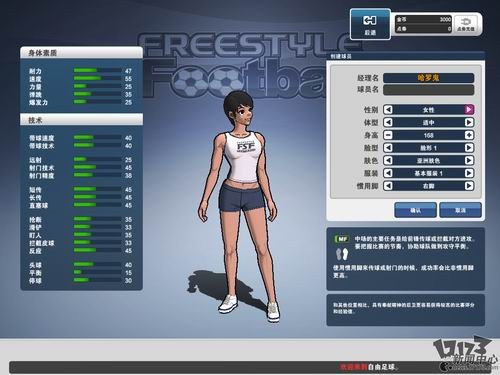Click the 力量 strength stat label
The width and height of the screenshot is (500, 375).
pyautogui.click(x=35, y=87)
